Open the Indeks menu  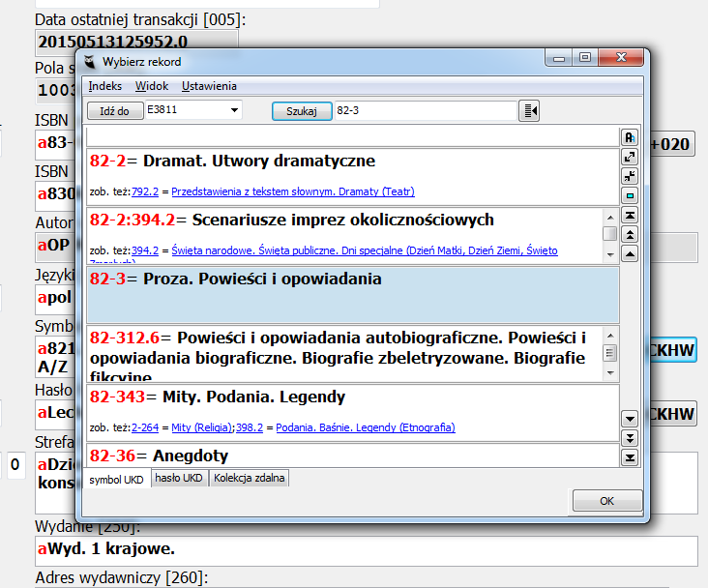click(x=105, y=86)
